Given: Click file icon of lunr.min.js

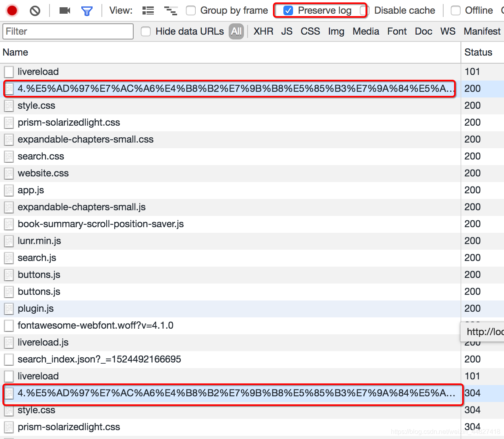Looking at the screenshot, I should point(9,241).
